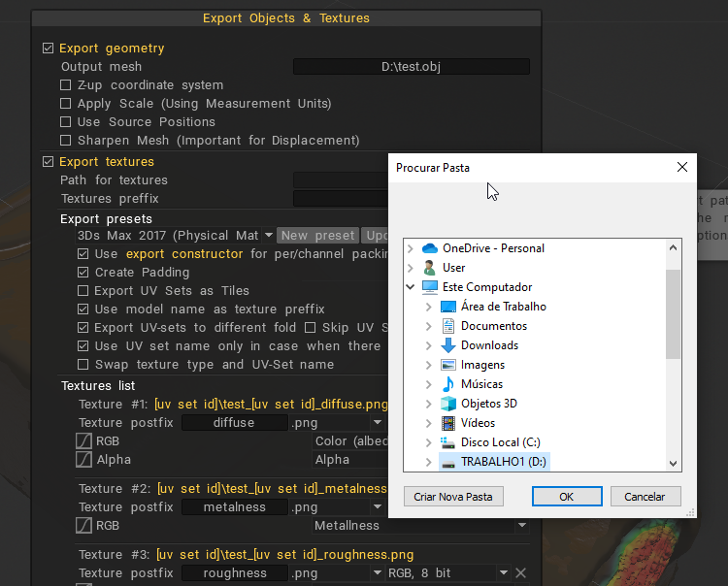Uncheck the Create Padding option
Image resolution: width=728 pixels, height=586 pixels.
click(x=83, y=273)
